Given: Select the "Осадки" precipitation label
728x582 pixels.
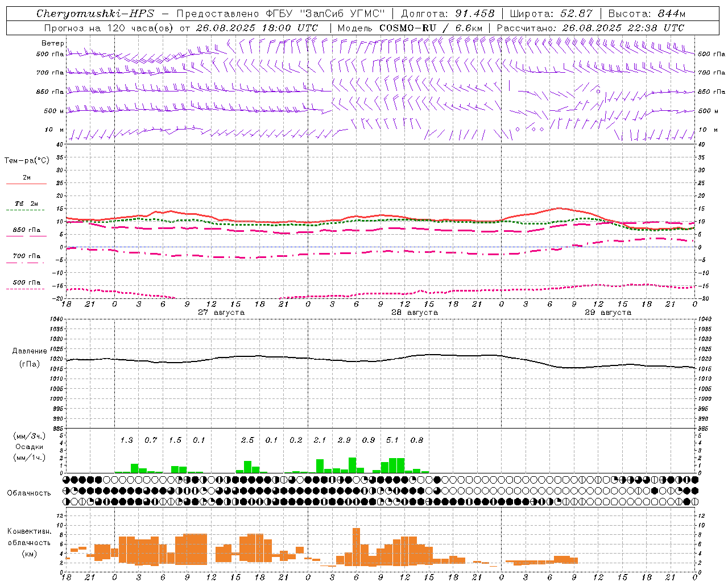Looking at the screenshot, I should point(29,447).
